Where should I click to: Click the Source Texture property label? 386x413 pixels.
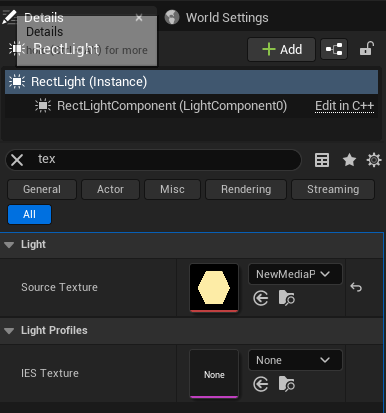click(x=59, y=287)
